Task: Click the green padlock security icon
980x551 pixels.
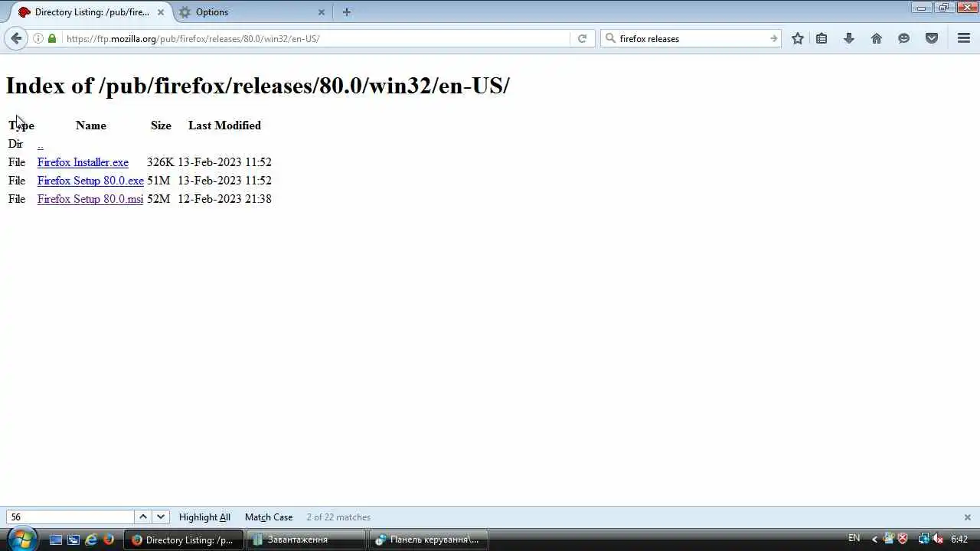Action: (x=52, y=38)
